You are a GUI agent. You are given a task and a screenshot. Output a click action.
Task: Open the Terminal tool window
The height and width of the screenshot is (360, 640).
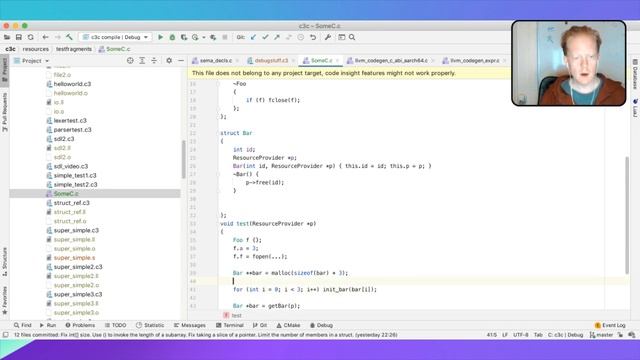click(x=229, y=325)
